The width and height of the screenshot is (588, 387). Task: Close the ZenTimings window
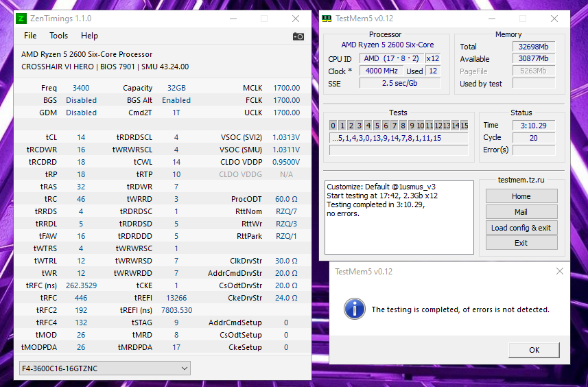296,19
